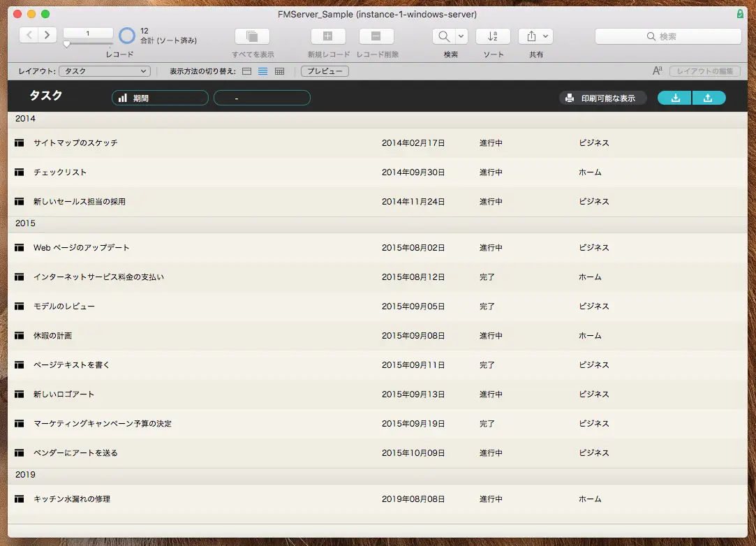Delete current record using レコード削除 icon
756x546 pixels.
point(376,36)
